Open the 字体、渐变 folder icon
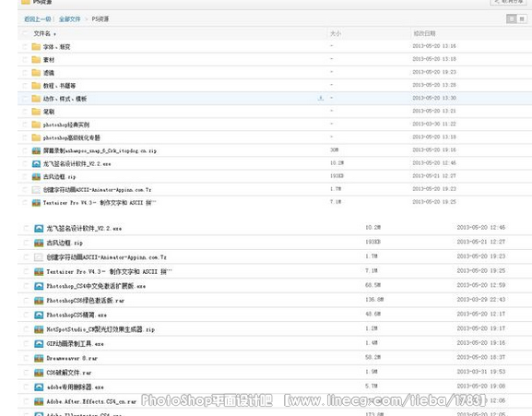Viewport: 532px width, 416px height. [36, 46]
